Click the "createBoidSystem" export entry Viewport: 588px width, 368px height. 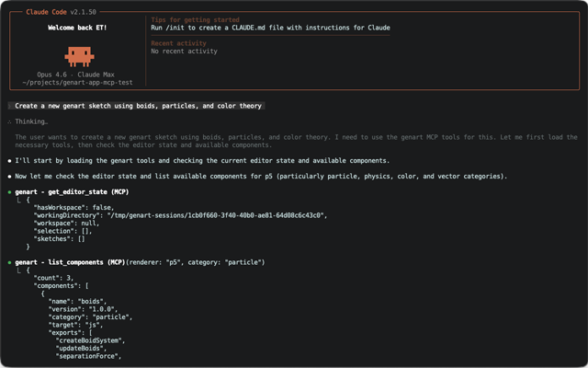[90, 341]
